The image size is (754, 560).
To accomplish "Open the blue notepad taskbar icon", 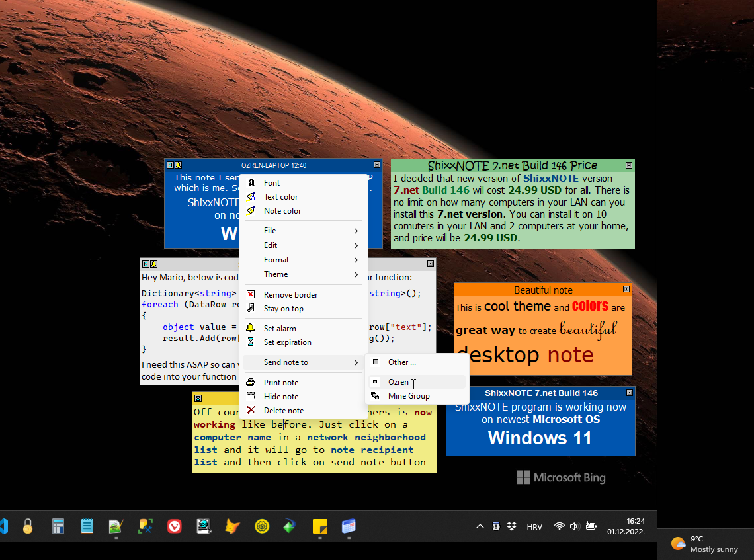I will [87, 526].
